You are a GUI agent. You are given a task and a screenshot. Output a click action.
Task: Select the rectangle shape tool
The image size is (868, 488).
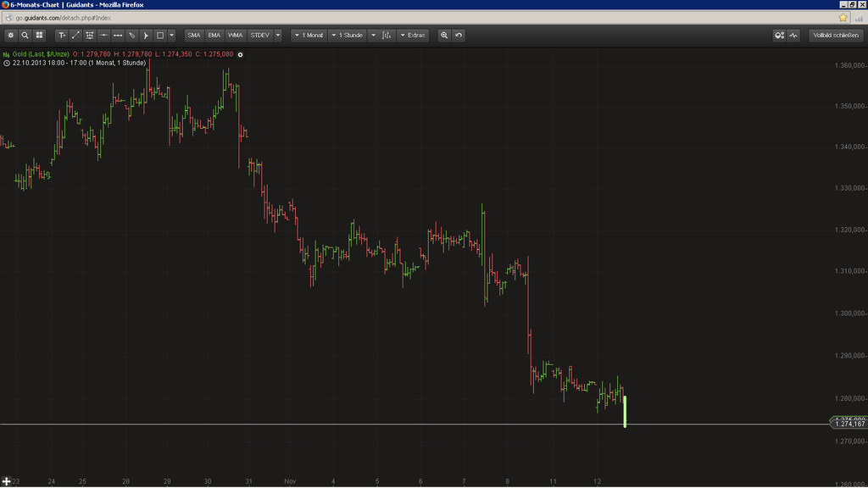pos(160,36)
